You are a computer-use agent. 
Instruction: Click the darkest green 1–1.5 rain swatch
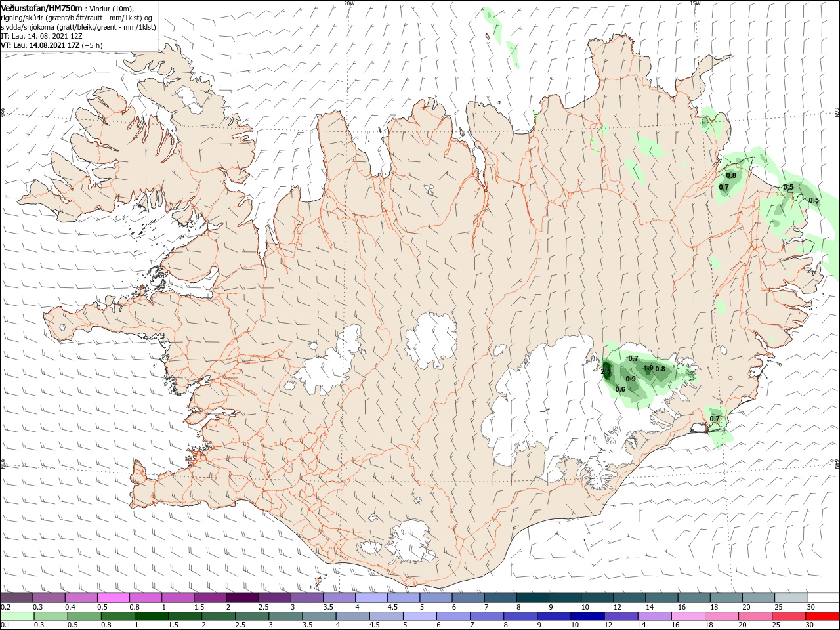(x=152, y=616)
